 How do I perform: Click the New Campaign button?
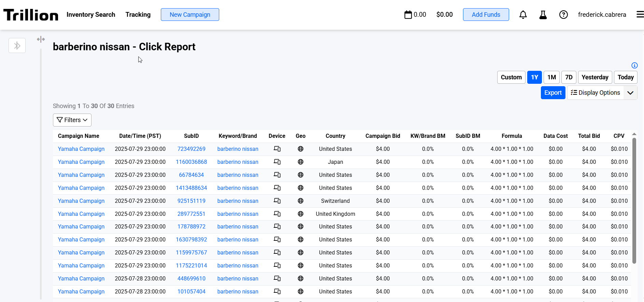(190, 15)
